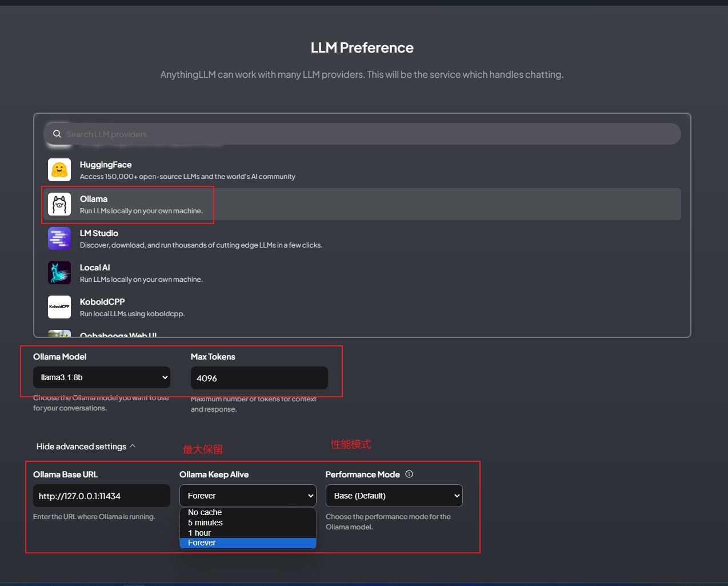This screenshot has height=586, width=728.
Task: Click 'Access 150,000+ open-source LLMs' description
Action: pyautogui.click(x=187, y=177)
